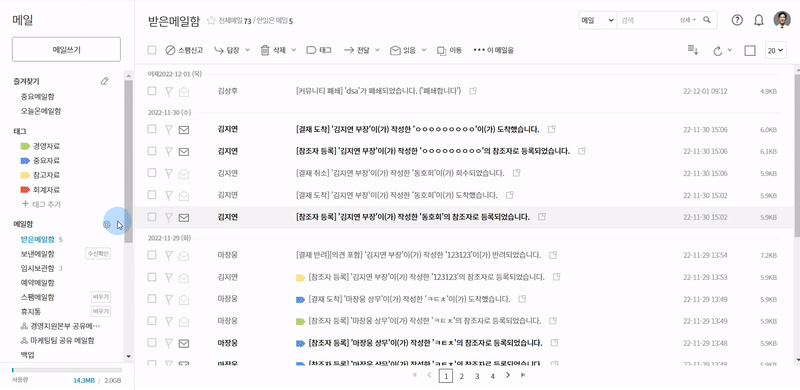The height and width of the screenshot is (390, 800).
Task: Check the 김상후 mail checkbox
Action: click(x=152, y=91)
